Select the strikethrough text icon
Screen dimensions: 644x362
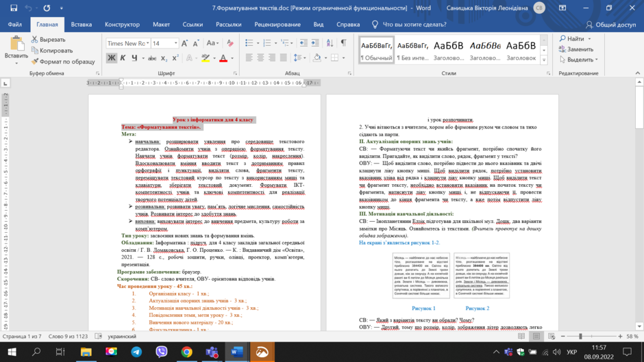pos(152,58)
